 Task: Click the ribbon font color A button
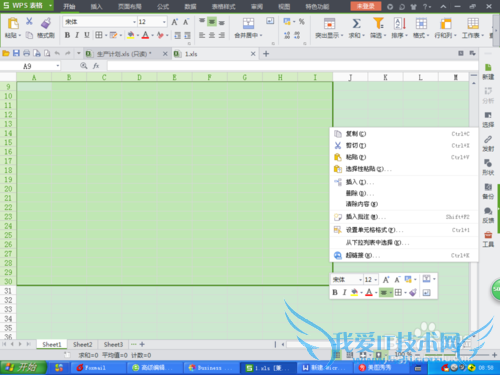[145, 35]
